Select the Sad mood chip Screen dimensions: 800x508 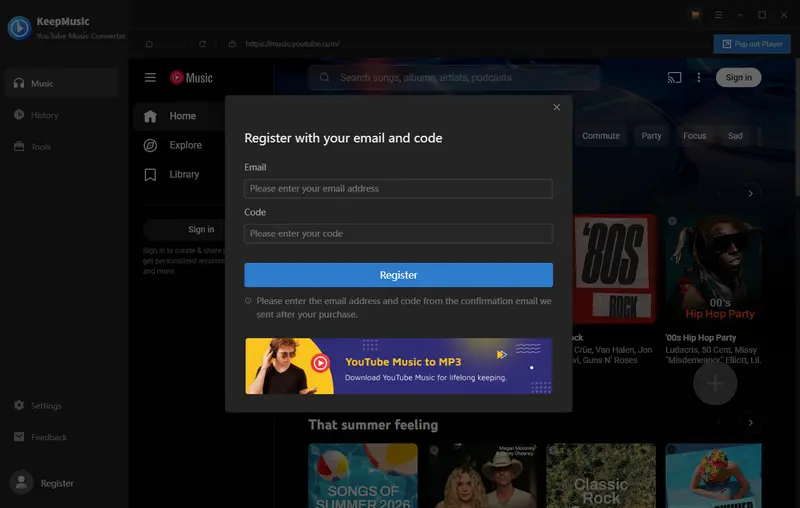(x=735, y=136)
